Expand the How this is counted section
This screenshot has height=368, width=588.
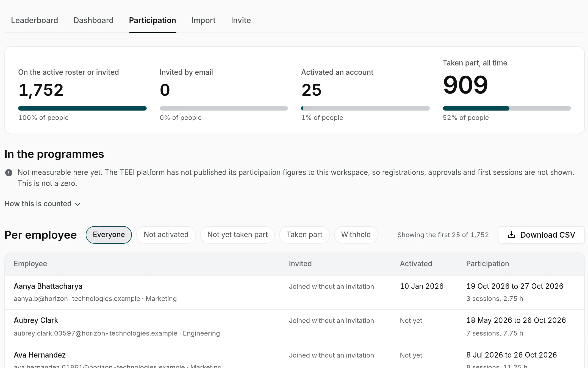pyautogui.click(x=43, y=204)
